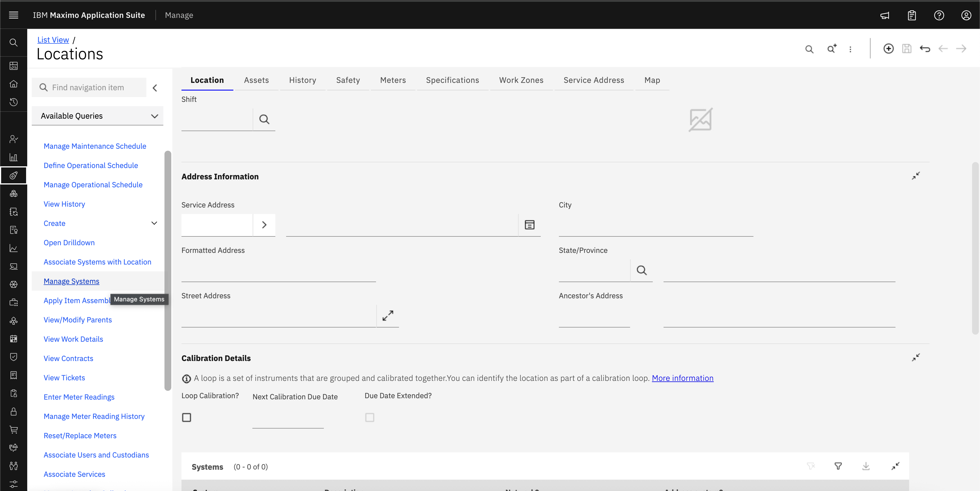Toggle the Loop Calibration checkbox
Image resolution: width=980 pixels, height=491 pixels.
(x=186, y=417)
